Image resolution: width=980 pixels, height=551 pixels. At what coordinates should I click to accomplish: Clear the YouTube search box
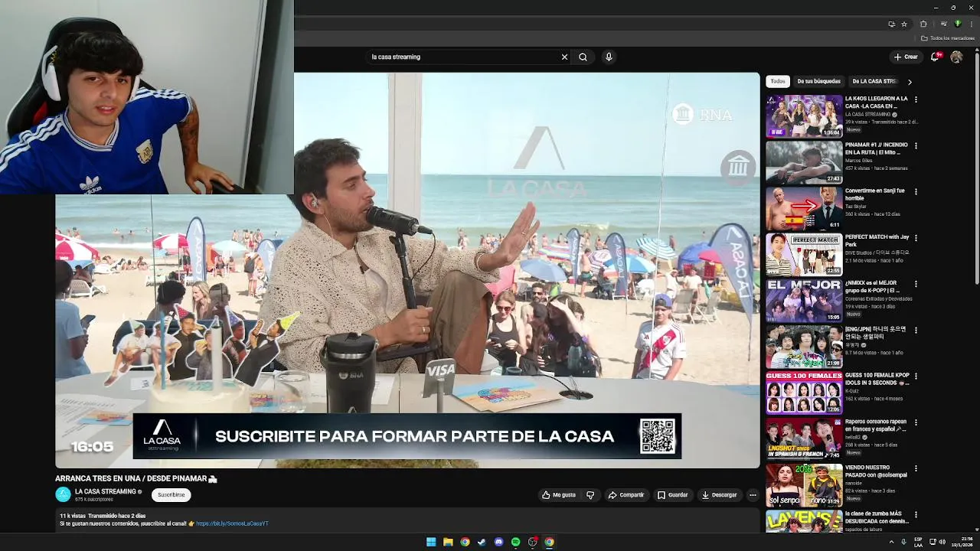click(564, 57)
